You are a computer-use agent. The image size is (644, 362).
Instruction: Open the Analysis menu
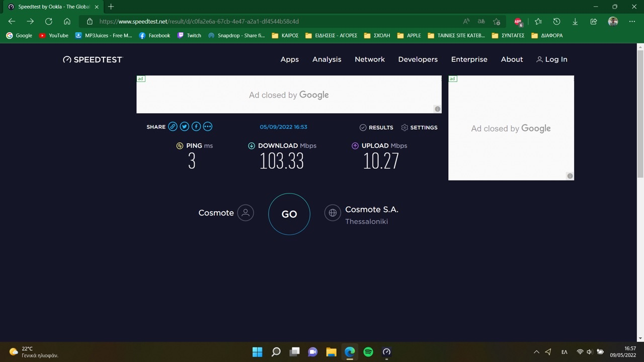pyautogui.click(x=327, y=59)
